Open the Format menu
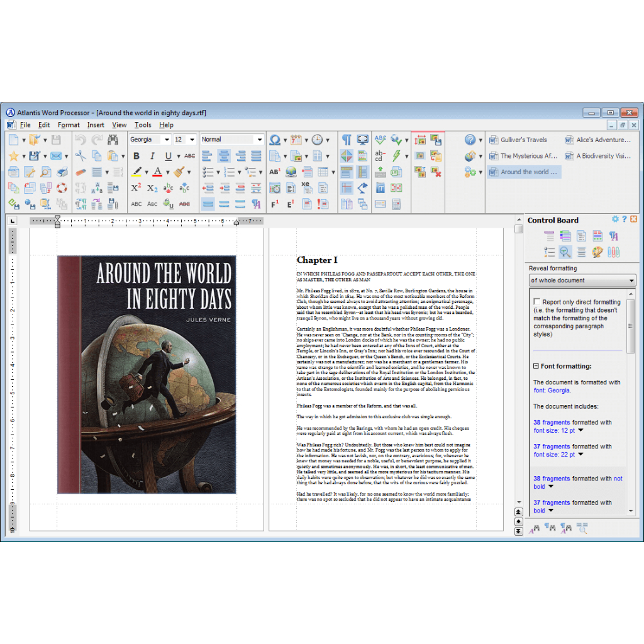This screenshot has height=644, width=644. coord(69,125)
